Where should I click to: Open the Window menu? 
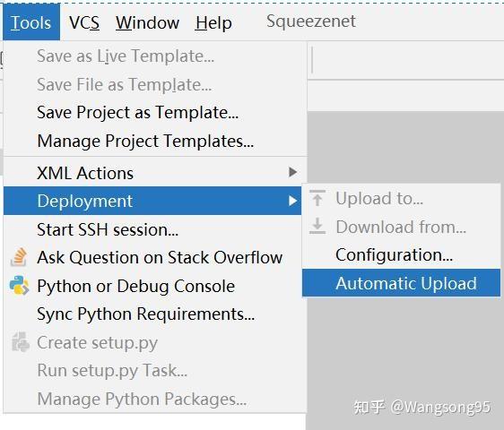tap(148, 22)
